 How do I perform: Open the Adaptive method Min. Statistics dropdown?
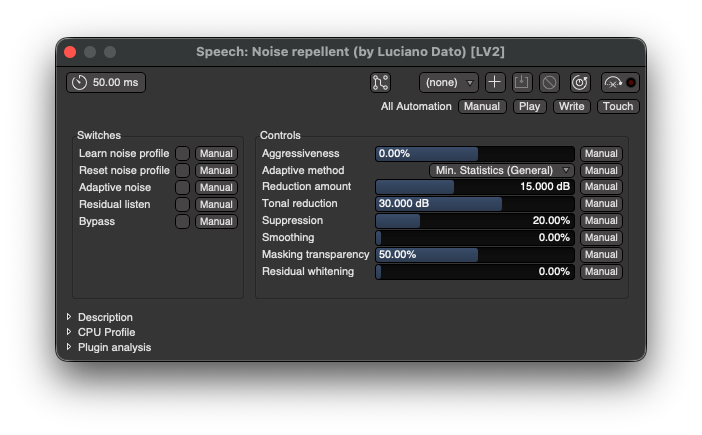(x=501, y=171)
